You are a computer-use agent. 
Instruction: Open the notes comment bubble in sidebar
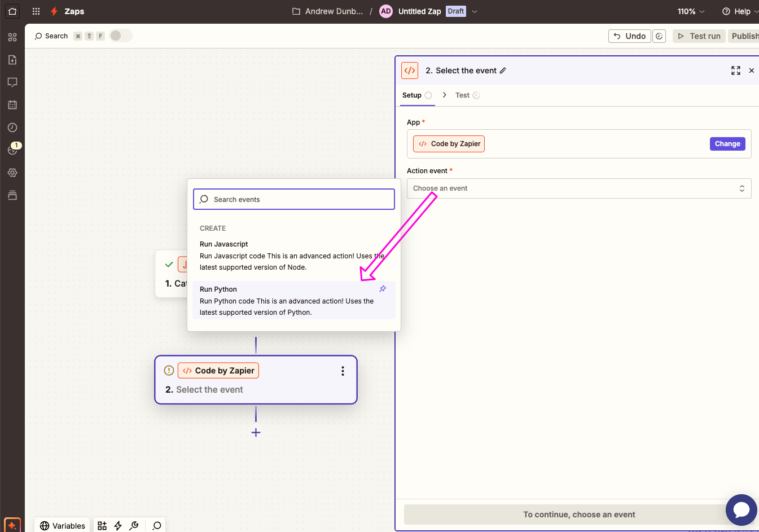click(x=12, y=82)
